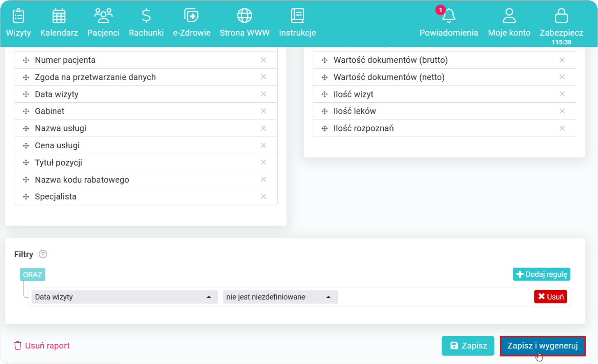Remove the Ilość rozpoznań entry
This screenshot has height=364, width=598.
pyautogui.click(x=562, y=128)
